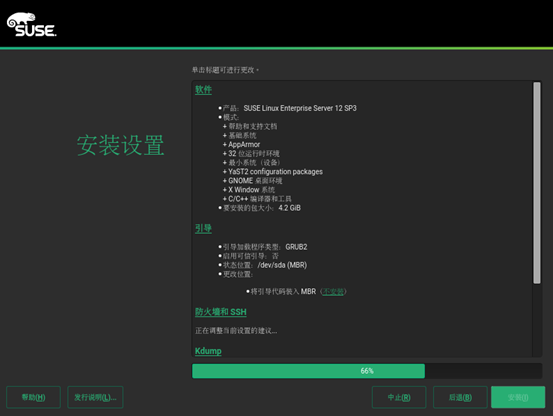This screenshot has width=553, height=416.
Task: Open the Kdump heading link
Action: point(208,351)
